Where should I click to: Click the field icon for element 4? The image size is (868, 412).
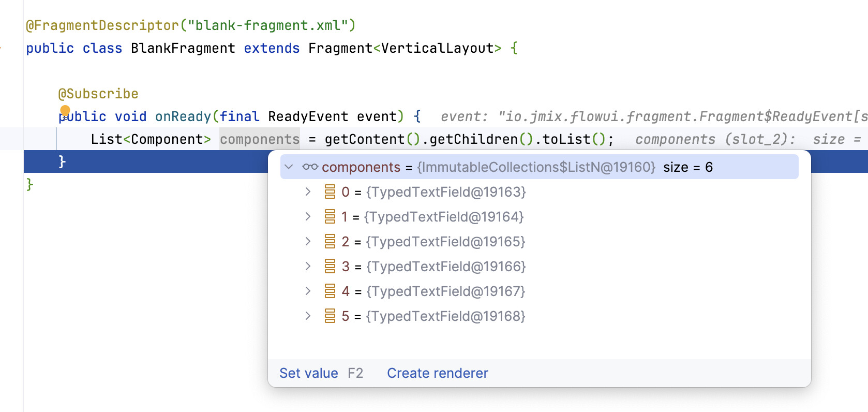click(x=330, y=291)
